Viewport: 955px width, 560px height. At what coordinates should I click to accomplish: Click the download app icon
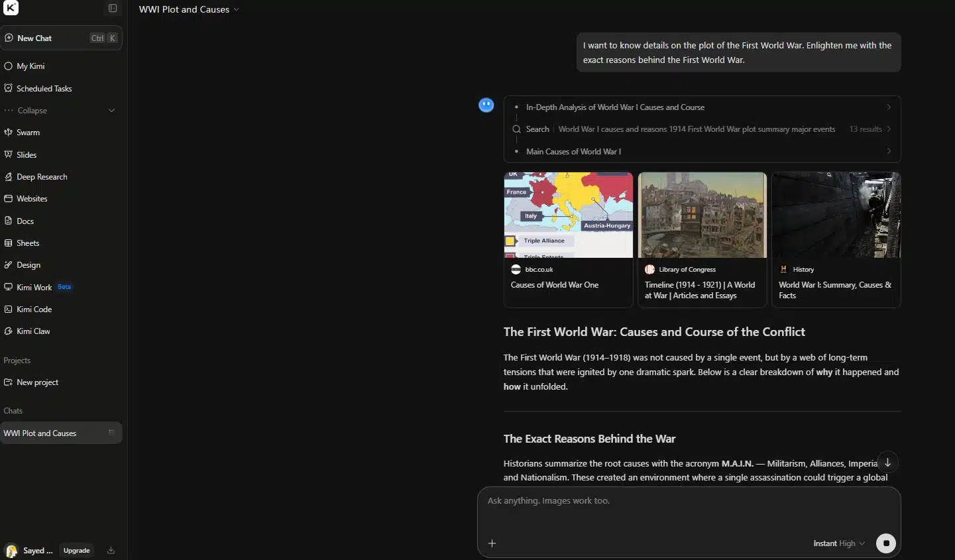pos(111,551)
